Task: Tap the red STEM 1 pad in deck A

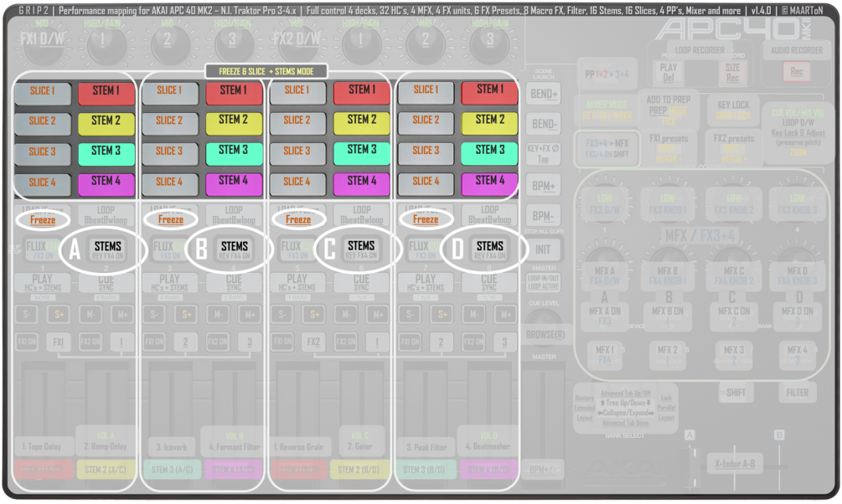Action: (x=106, y=92)
